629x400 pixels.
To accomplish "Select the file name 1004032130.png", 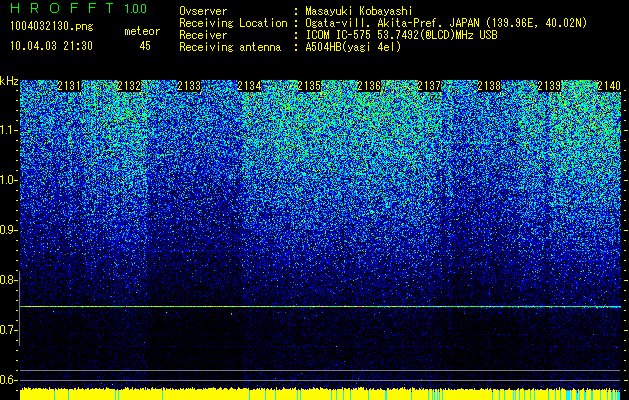I will click(52, 26).
